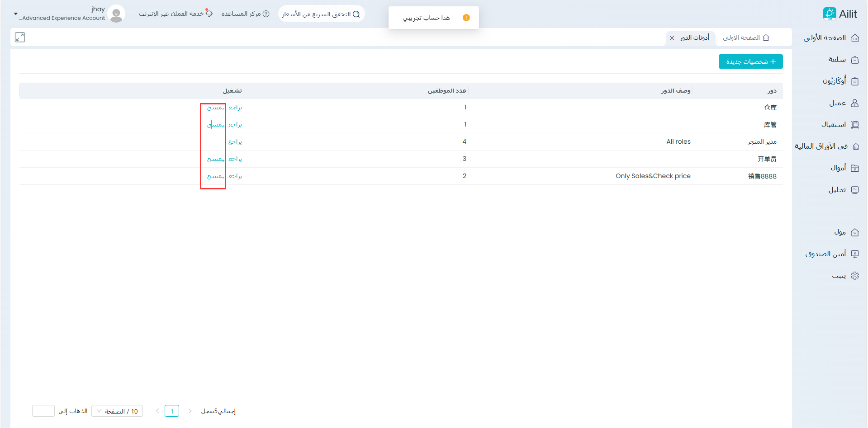The image size is (868, 428).
Task: Expand the 10 / الصفحة page size dropdown
Action: tap(117, 411)
